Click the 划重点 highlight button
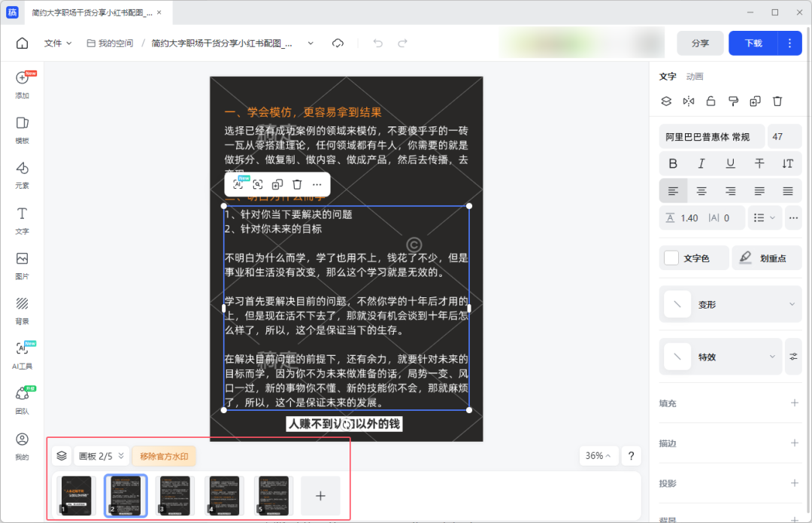 click(766, 258)
